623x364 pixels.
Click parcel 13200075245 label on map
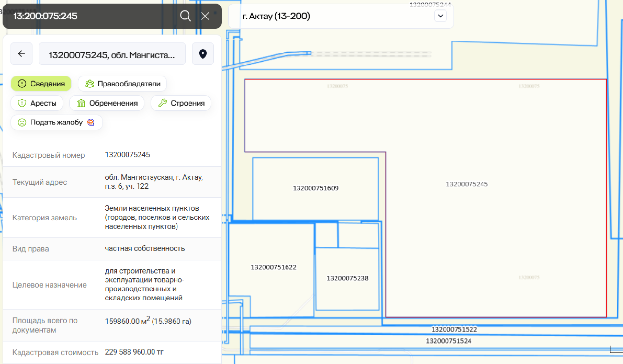(467, 184)
